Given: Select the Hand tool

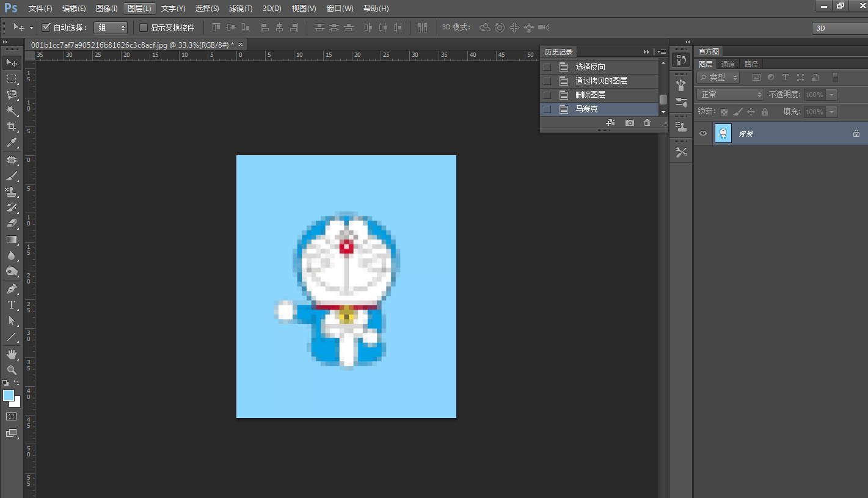Looking at the screenshot, I should (x=12, y=354).
